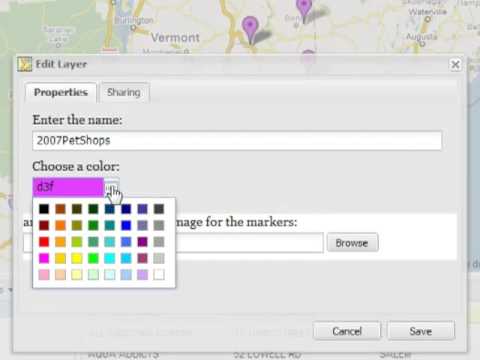
Task: Select the navy blue swatch
Action: (126, 209)
